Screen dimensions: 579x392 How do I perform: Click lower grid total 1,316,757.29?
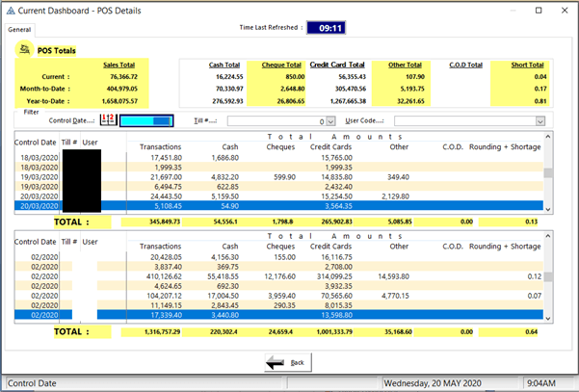tap(163, 332)
